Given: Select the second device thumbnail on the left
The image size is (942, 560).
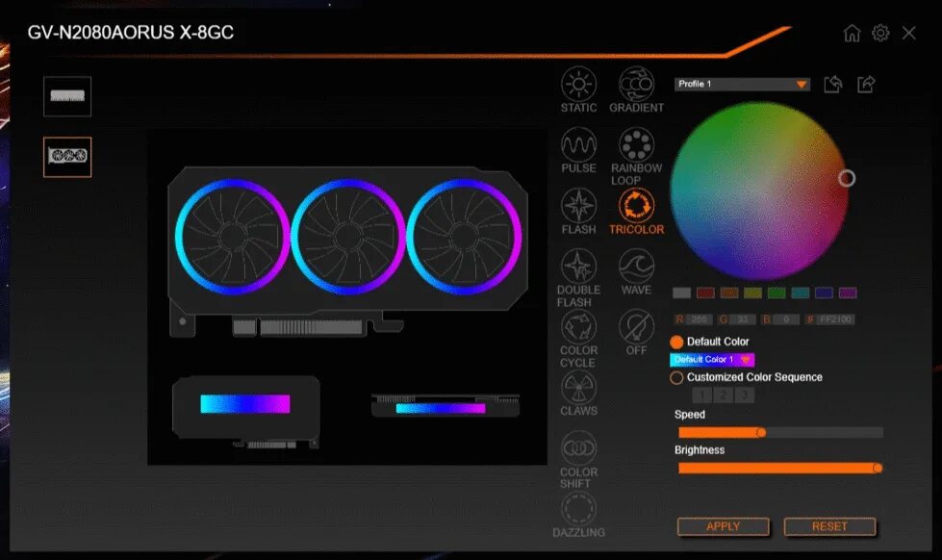Looking at the screenshot, I should (66, 156).
